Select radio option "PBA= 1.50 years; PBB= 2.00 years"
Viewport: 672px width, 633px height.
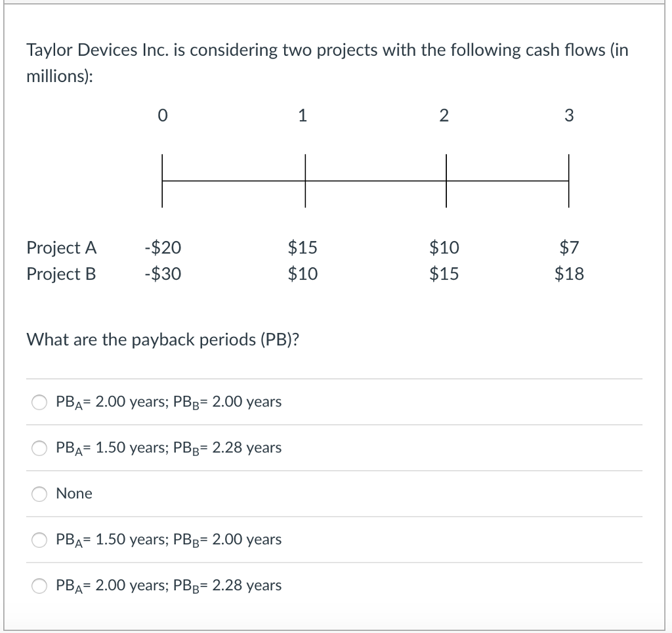coord(39,540)
